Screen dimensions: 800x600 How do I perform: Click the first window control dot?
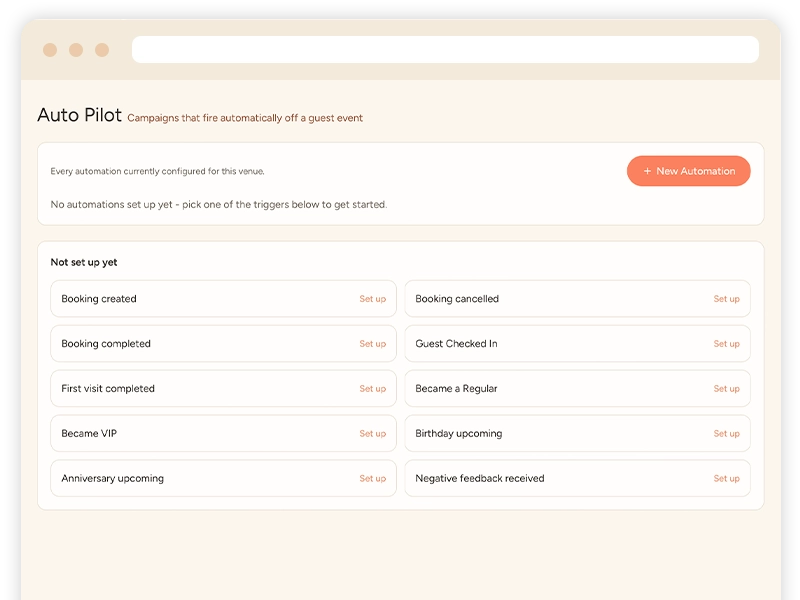coord(50,50)
